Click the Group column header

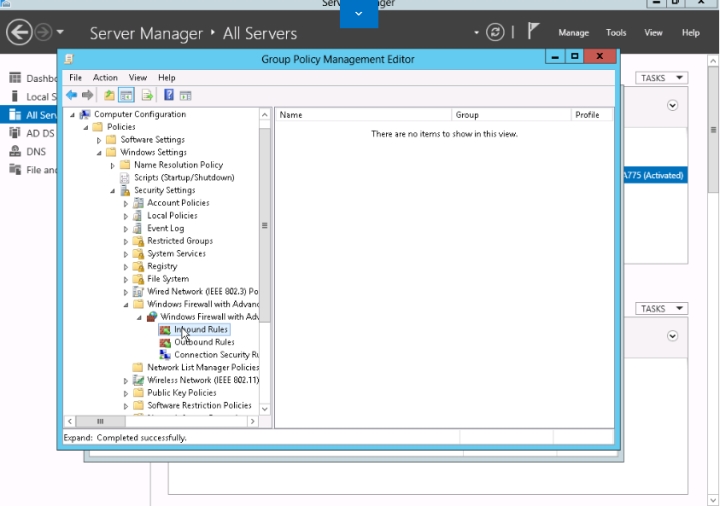click(510, 115)
